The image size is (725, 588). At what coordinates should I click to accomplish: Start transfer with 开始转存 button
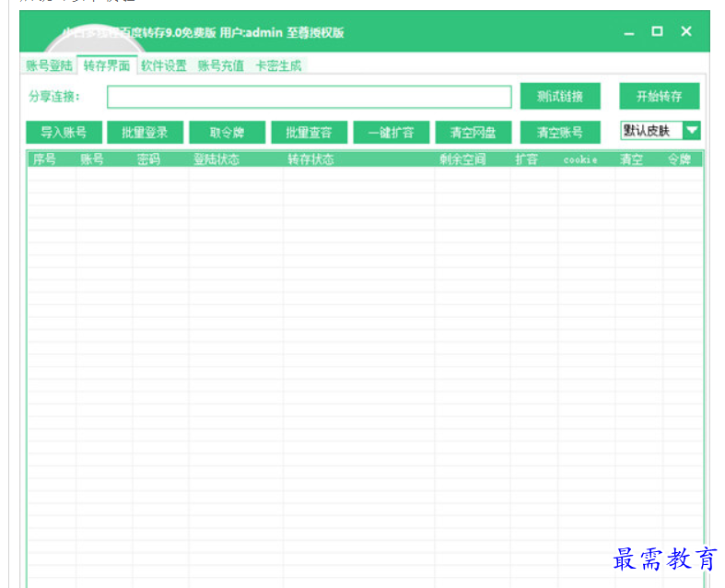[x=659, y=96]
